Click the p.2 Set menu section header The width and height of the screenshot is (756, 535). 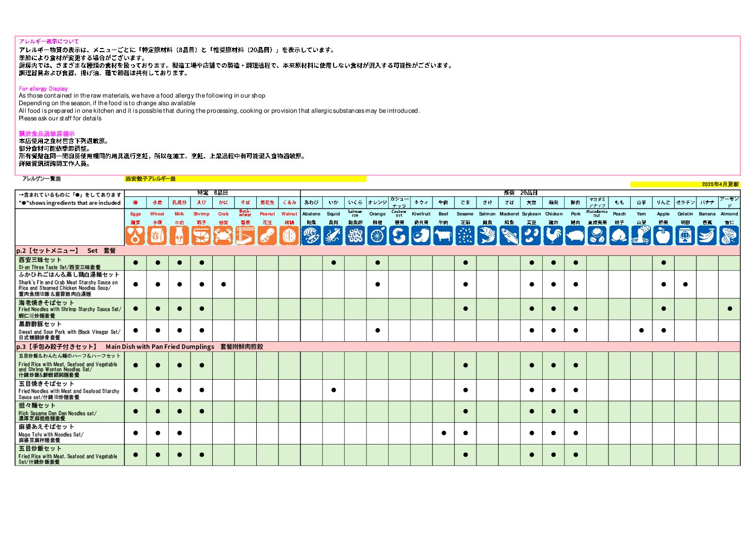[66, 251]
